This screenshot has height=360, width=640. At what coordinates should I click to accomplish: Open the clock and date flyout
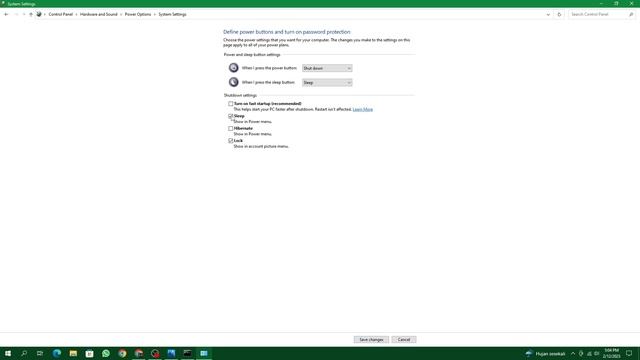pyautogui.click(x=611, y=353)
